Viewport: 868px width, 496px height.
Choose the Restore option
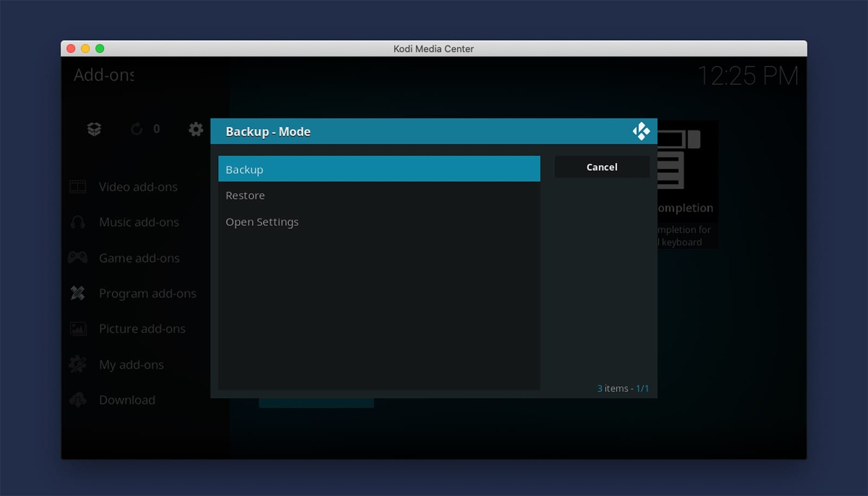tap(379, 195)
